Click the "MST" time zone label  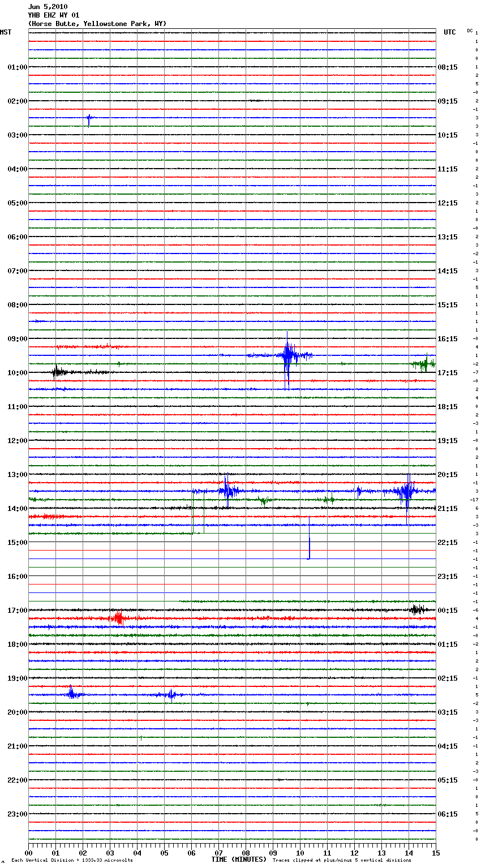pyautogui.click(x=6, y=32)
